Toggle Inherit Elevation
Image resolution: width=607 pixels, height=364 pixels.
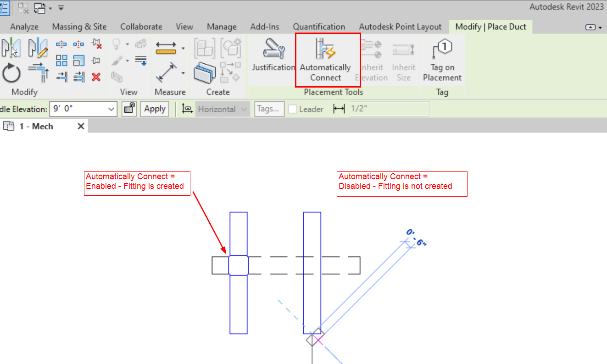click(x=372, y=60)
